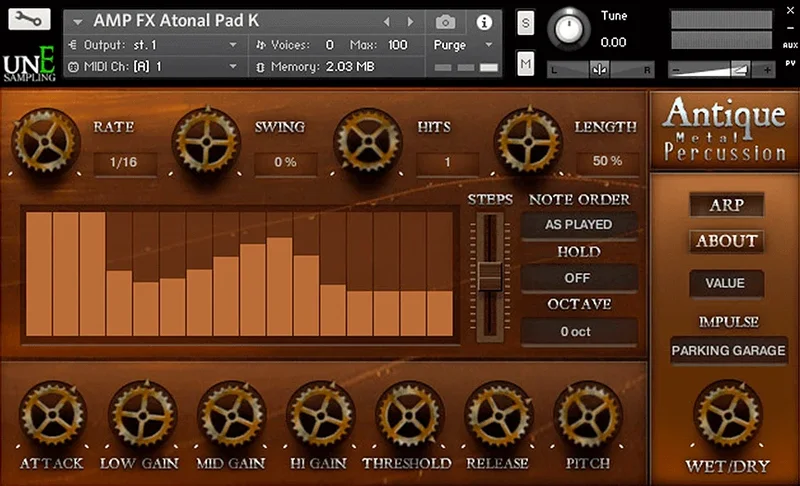Image resolution: width=800 pixels, height=486 pixels.
Task: Click the Hi Gain gear knob
Action: click(x=320, y=415)
